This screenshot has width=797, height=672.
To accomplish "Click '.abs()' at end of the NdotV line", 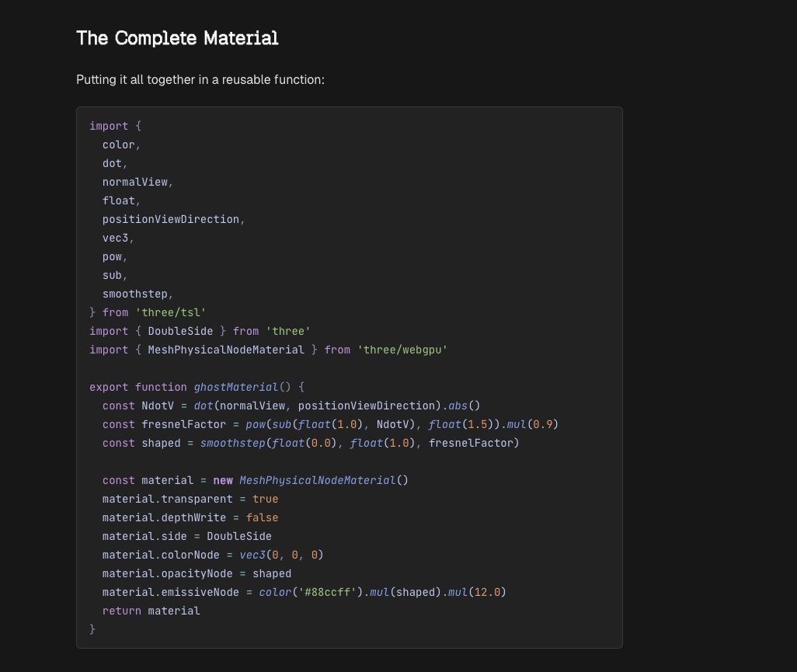I will click(x=461, y=406).
